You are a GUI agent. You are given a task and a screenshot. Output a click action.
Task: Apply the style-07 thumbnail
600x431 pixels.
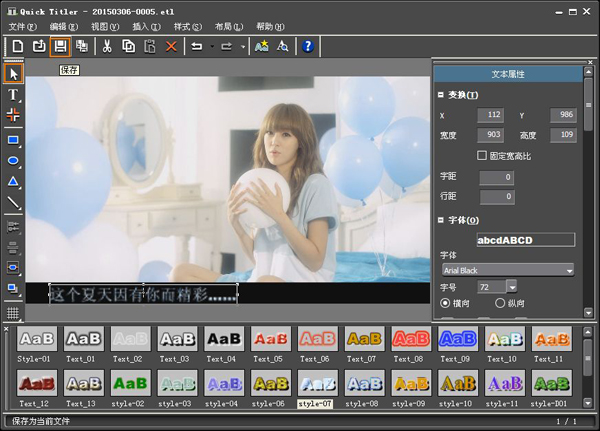(x=318, y=383)
